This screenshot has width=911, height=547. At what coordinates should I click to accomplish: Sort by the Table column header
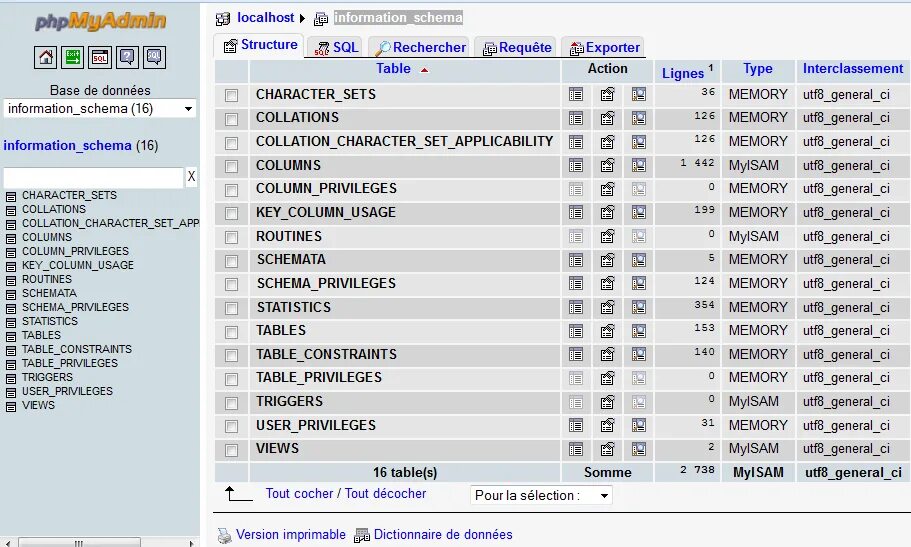coord(393,69)
